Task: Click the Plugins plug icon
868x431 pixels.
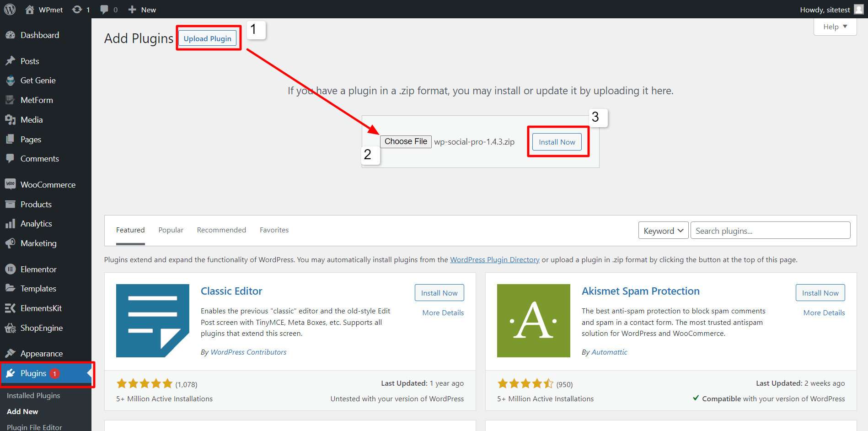Action: click(x=10, y=373)
